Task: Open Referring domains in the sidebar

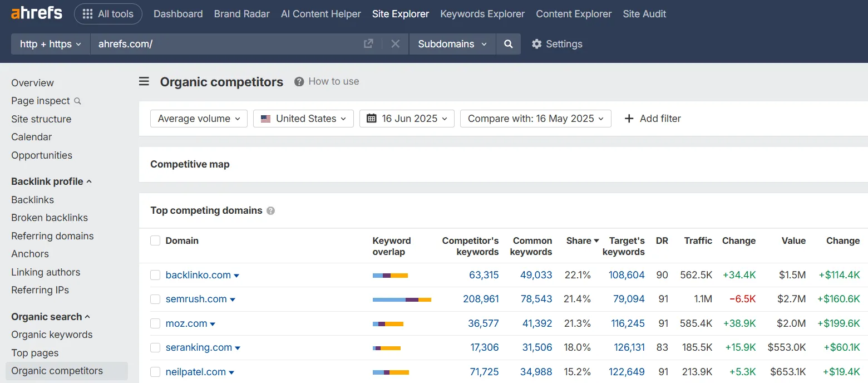Action: pos(52,236)
